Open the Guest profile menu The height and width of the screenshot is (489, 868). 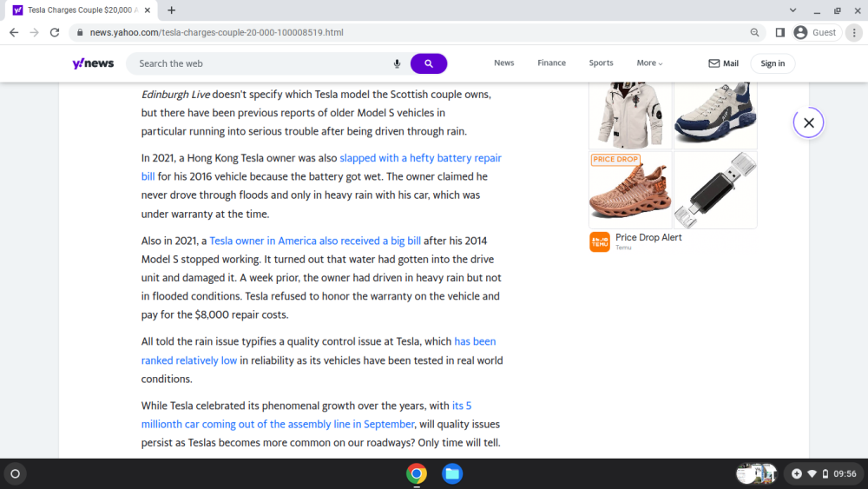(817, 33)
